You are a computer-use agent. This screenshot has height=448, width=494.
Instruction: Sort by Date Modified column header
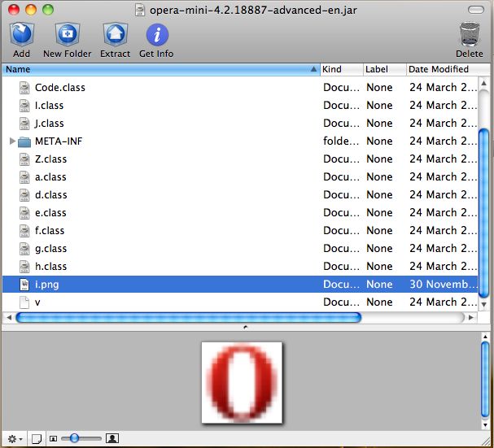[x=448, y=69]
